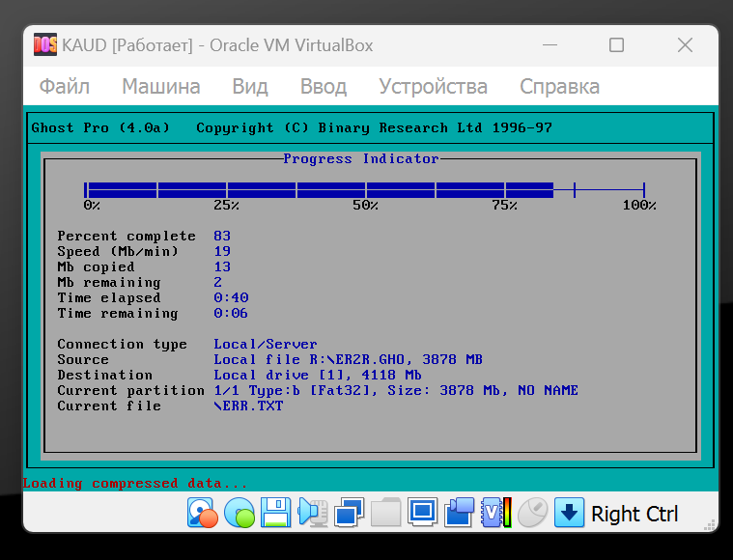This screenshot has height=560, width=733.
Task: Open the Справка menu
Action: click(x=559, y=87)
